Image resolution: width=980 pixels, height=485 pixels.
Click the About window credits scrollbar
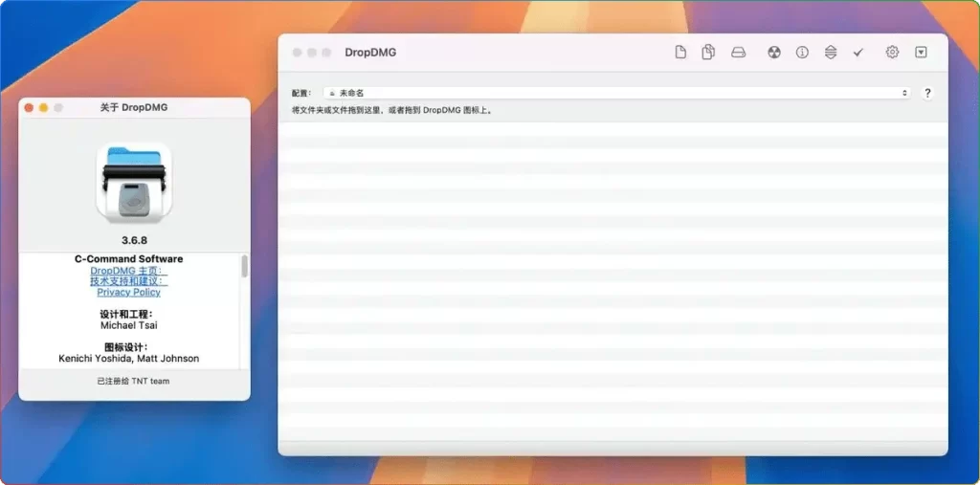point(244,266)
